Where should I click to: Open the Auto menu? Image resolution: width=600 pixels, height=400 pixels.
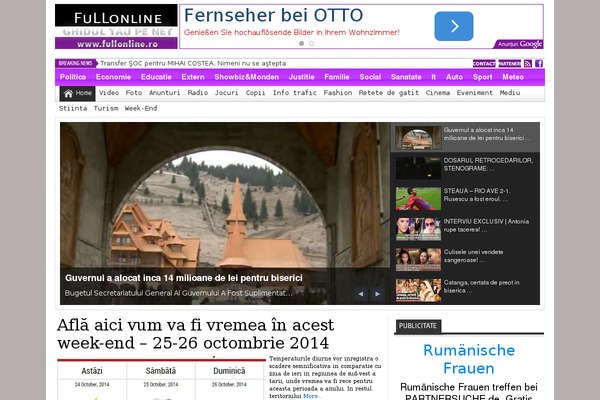click(x=454, y=77)
